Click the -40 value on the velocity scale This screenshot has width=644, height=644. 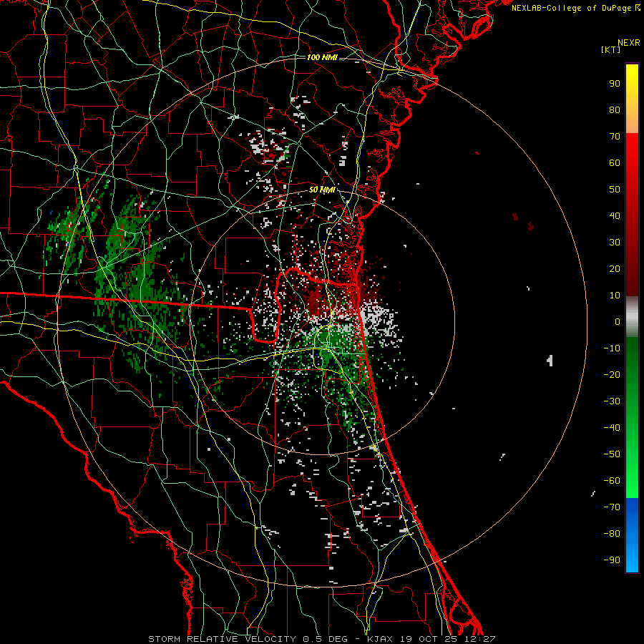[612, 428]
